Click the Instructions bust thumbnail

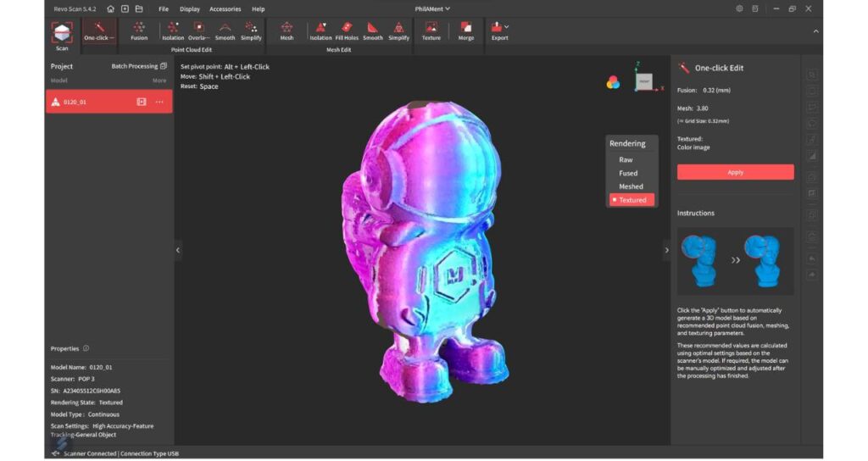pyautogui.click(x=735, y=261)
